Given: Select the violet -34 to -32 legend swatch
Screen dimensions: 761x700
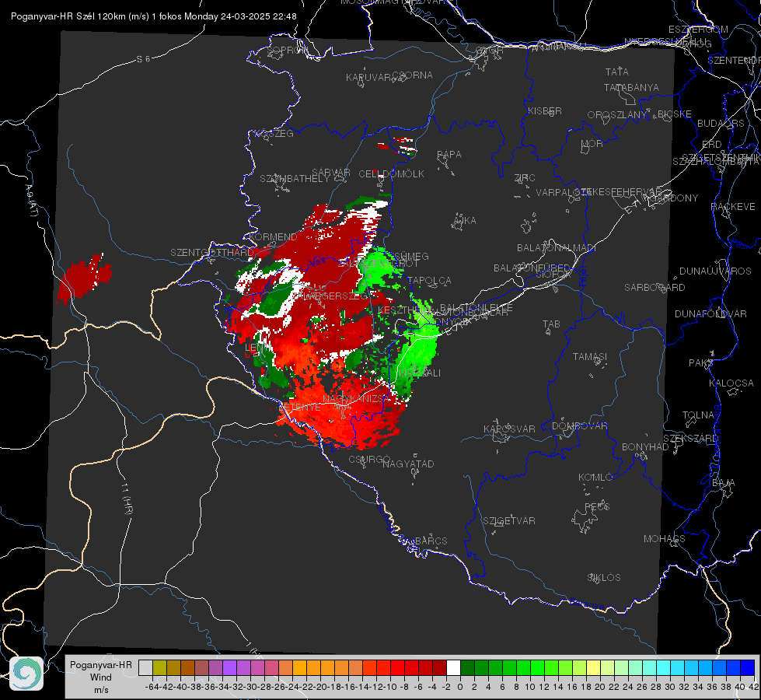Looking at the screenshot, I should click(x=229, y=668).
